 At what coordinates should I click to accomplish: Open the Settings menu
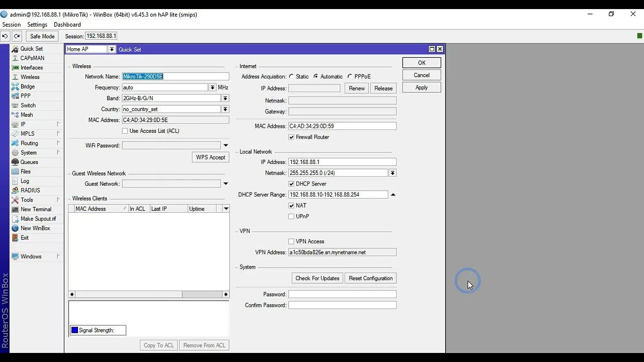tap(37, 25)
